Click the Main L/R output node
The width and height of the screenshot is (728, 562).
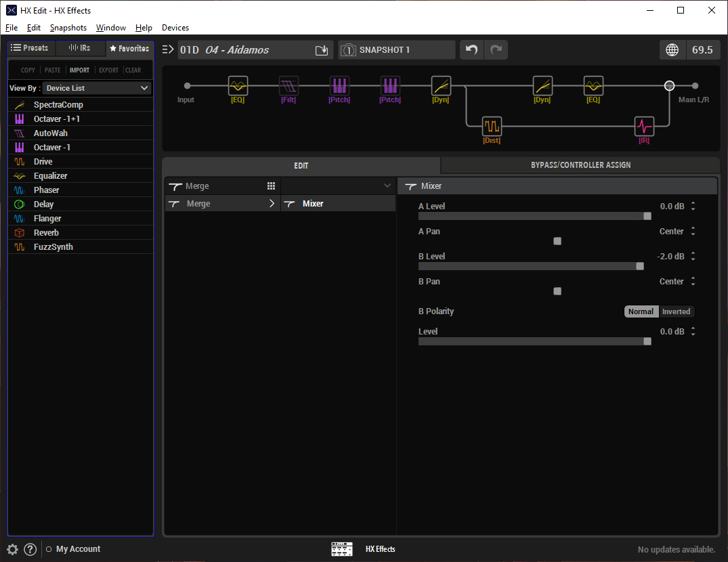point(695,86)
